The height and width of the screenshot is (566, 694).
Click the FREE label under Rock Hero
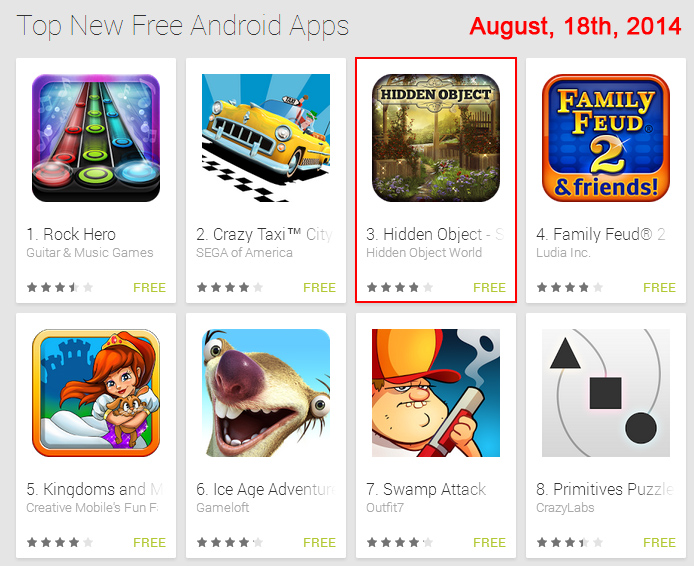click(x=150, y=288)
